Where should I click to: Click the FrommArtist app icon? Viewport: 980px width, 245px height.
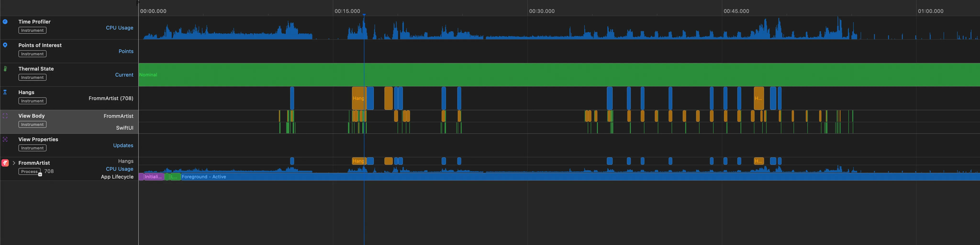(5, 163)
